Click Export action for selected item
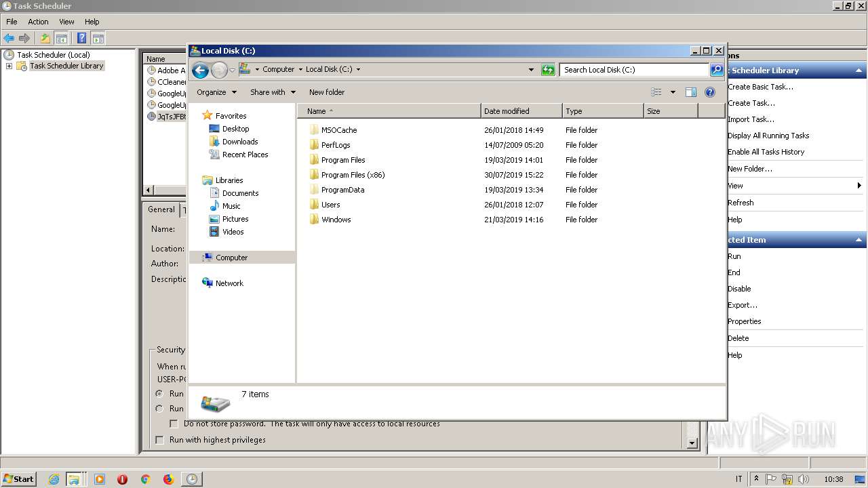Screen dimensions: 868x488 (x=743, y=305)
